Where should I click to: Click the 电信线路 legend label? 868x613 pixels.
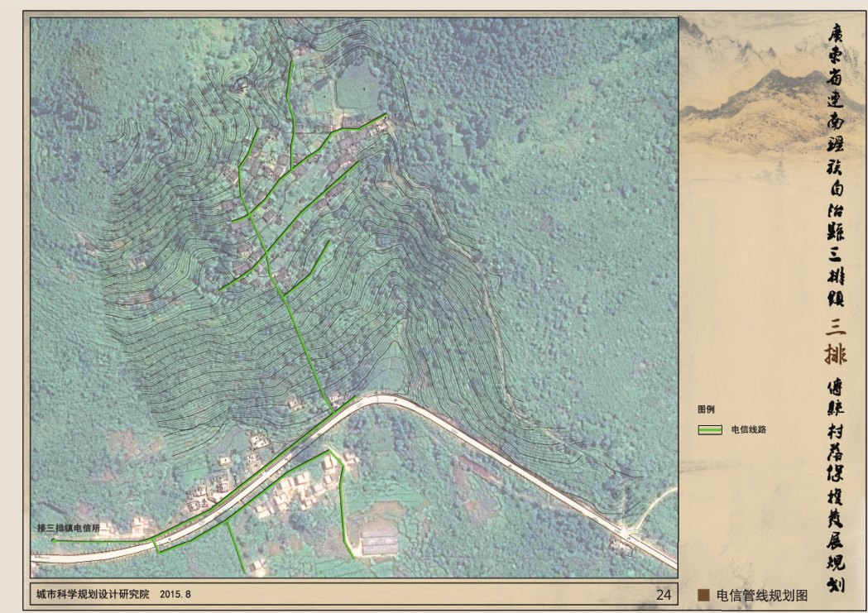coord(748,430)
